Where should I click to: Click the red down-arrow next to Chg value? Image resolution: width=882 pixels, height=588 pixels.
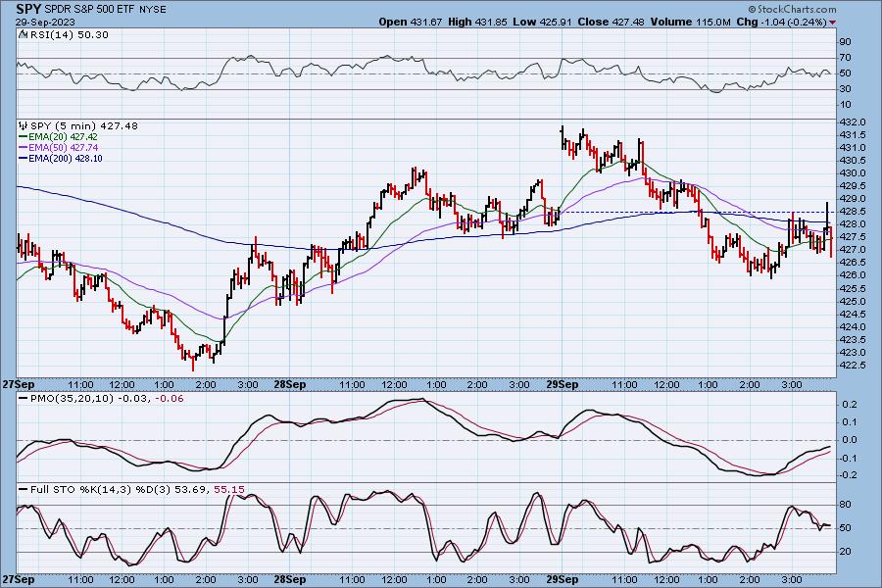pos(832,23)
